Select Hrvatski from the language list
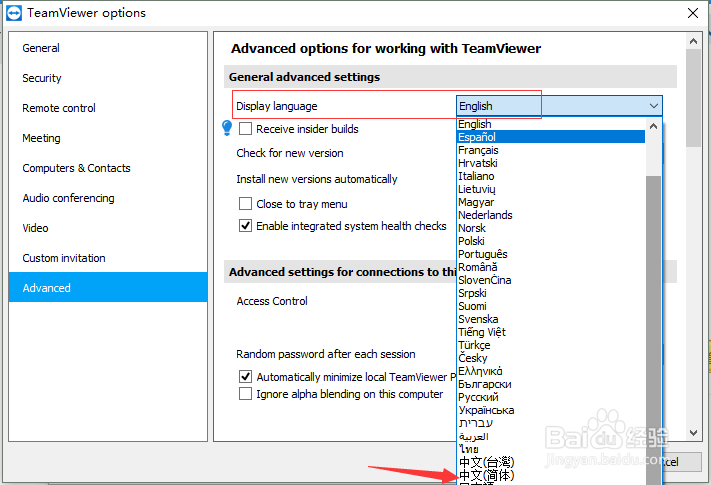This screenshot has height=485, width=711. point(550,163)
